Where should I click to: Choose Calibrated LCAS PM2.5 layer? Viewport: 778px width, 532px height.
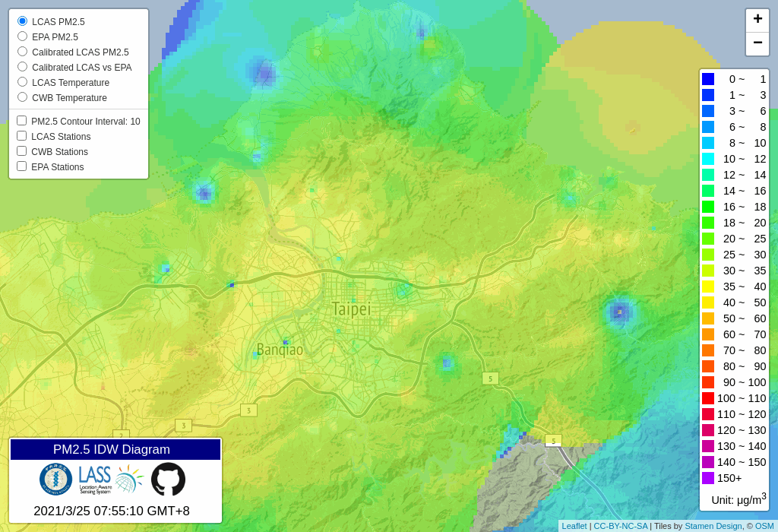tap(23, 52)
